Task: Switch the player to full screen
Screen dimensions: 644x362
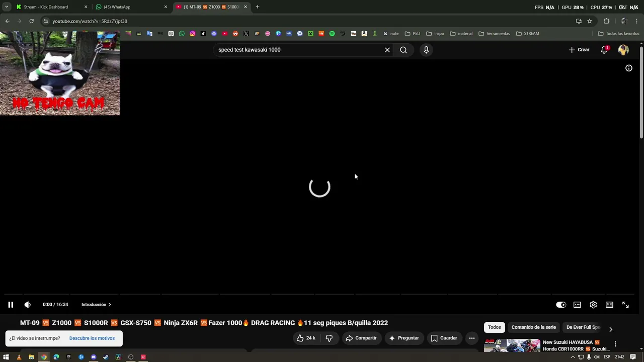Action: (x=625, y=305)
